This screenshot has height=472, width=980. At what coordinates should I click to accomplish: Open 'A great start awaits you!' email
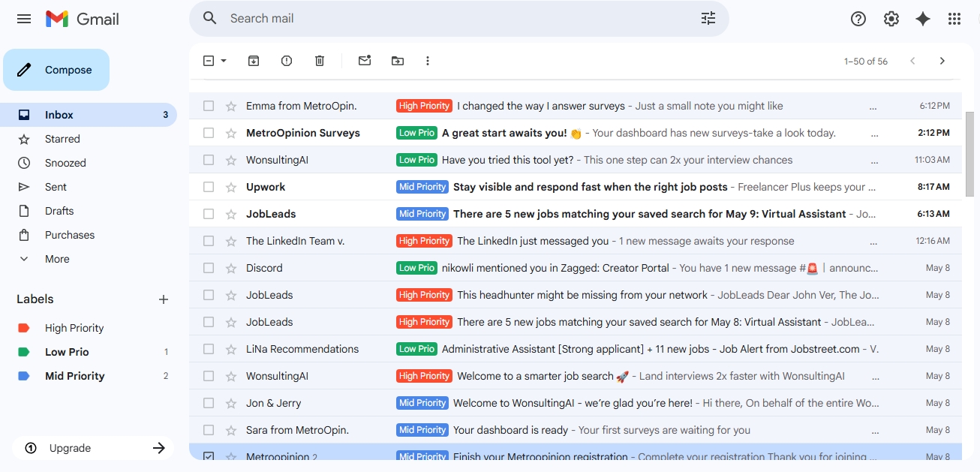coord(576,133)
